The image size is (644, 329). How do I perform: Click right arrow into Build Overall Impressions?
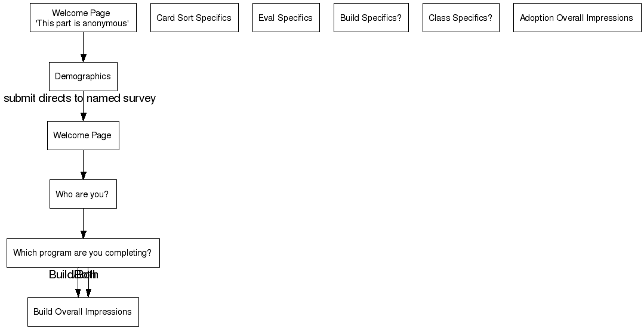coord(88,289)
